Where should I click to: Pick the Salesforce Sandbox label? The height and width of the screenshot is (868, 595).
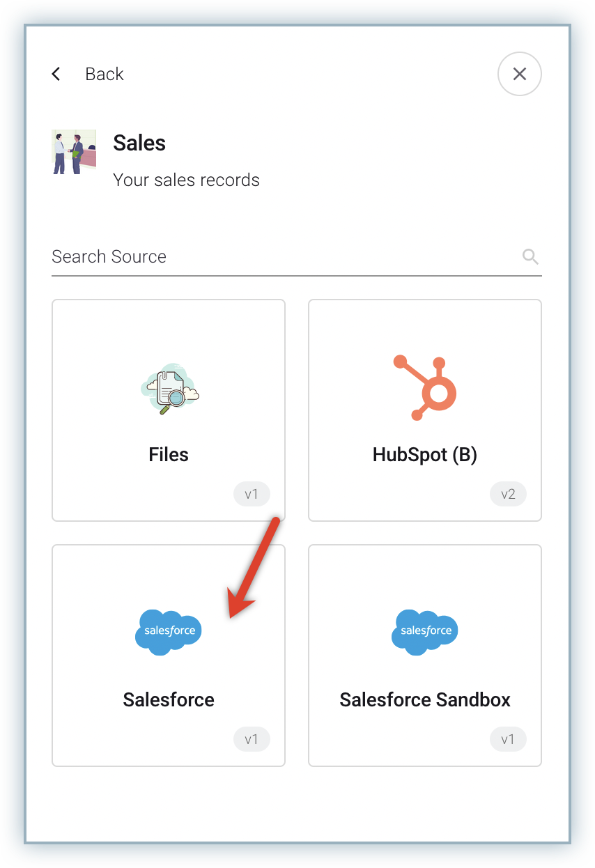(x=425, y=700)
